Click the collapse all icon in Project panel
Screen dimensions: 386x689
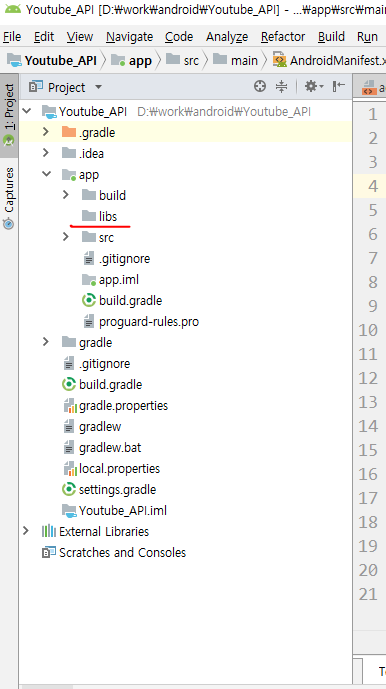(281, 87)
